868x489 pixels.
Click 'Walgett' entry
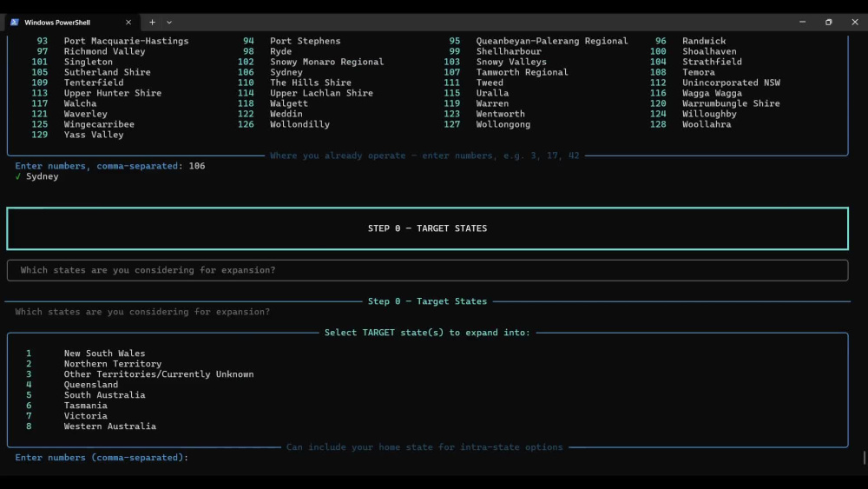(x=289, y=103)
